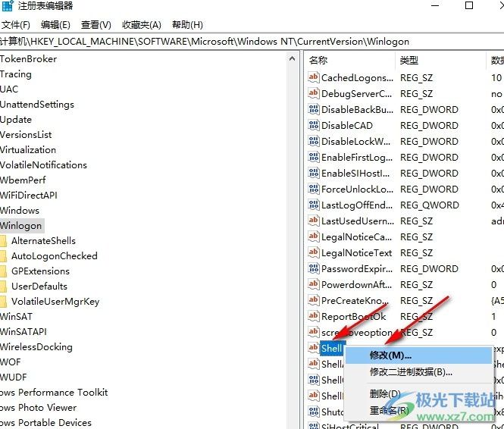Click the DisableLockW... DWORD icon

[314, 142]
